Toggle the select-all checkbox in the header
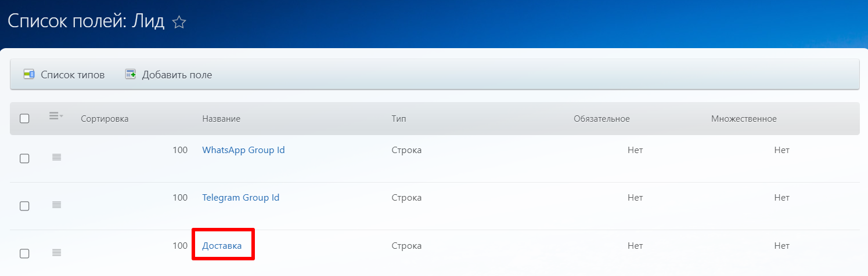Image resolution: width=868 pixels, height=276 pixels. [x=24, y=119]
